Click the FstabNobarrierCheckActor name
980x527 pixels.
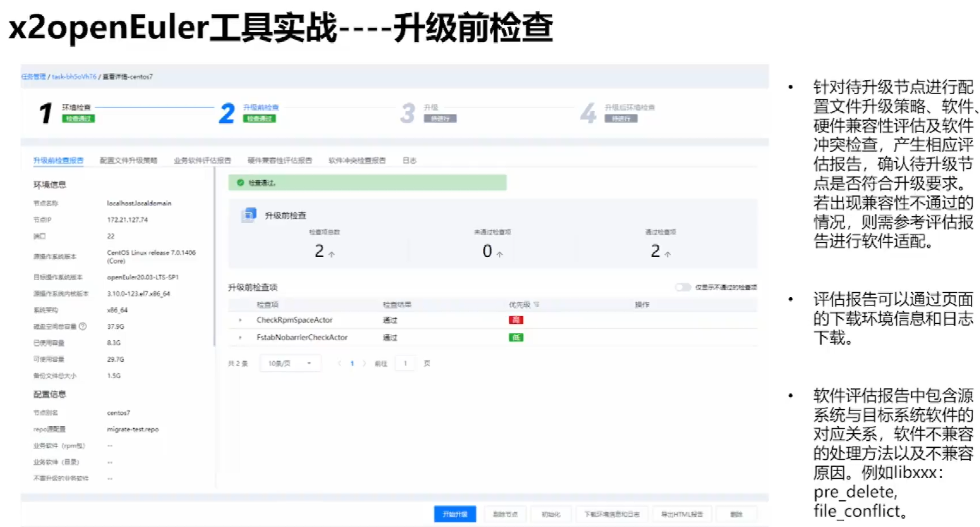pyautogui.click(x=302, y=337)
